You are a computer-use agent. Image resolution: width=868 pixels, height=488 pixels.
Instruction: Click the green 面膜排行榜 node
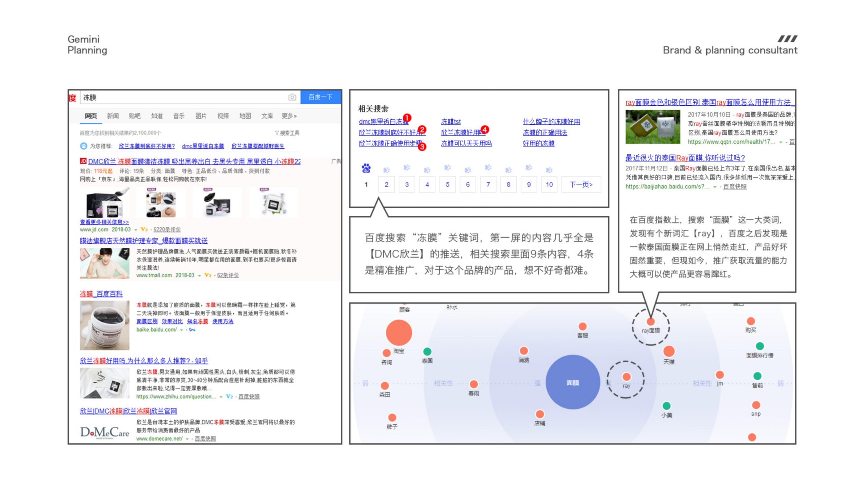759,346
